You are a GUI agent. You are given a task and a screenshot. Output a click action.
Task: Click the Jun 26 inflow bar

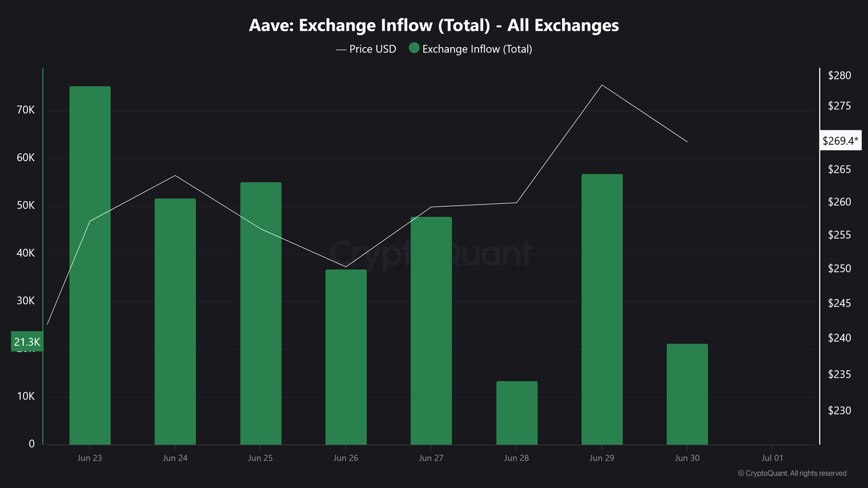pos(346,357)
